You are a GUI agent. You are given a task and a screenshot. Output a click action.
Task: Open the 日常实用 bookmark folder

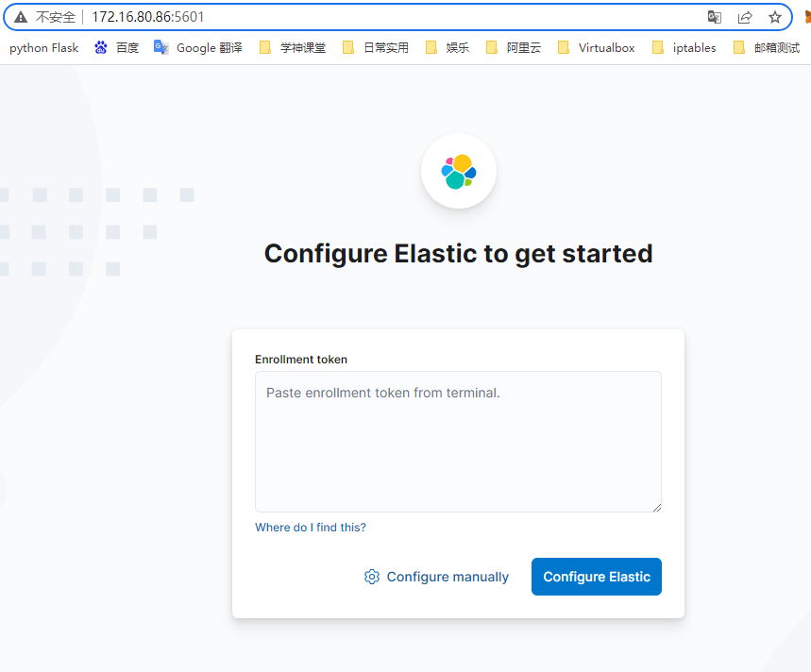[376, 48]
